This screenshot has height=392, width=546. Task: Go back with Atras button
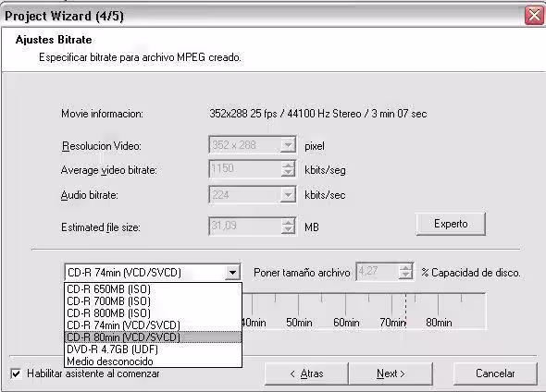pyautogui.click(x=306, y=374)
